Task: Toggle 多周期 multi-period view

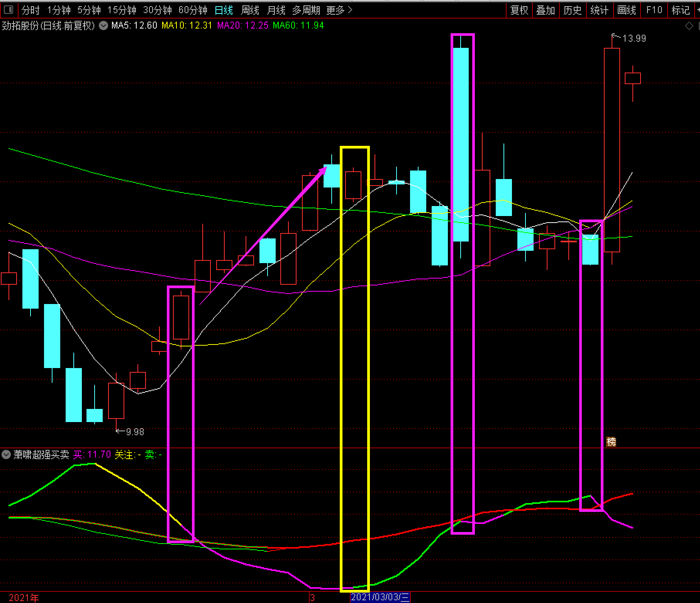Action: point(306,10)
